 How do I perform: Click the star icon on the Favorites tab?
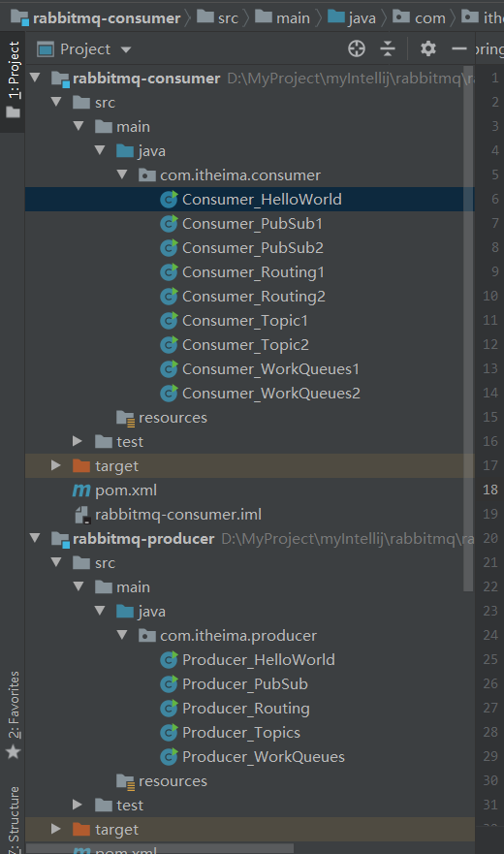click(x=13, y=752)
